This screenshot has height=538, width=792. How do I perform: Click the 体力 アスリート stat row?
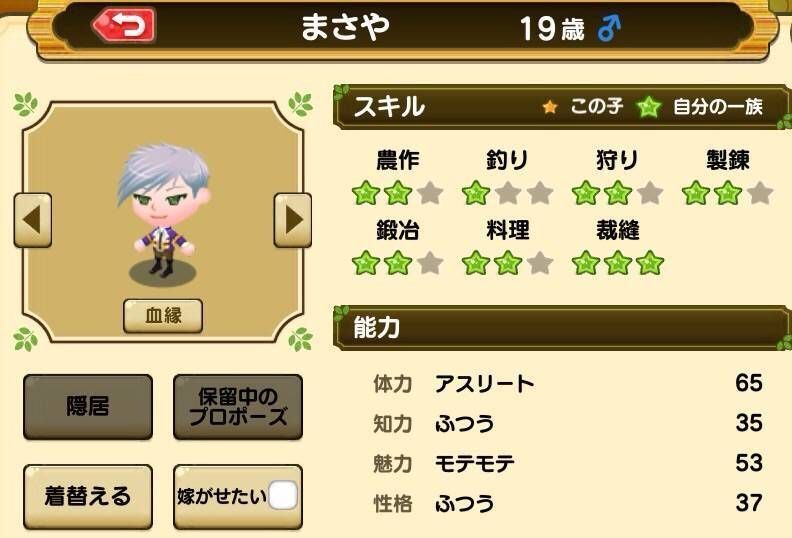click(x=568, y=383)
